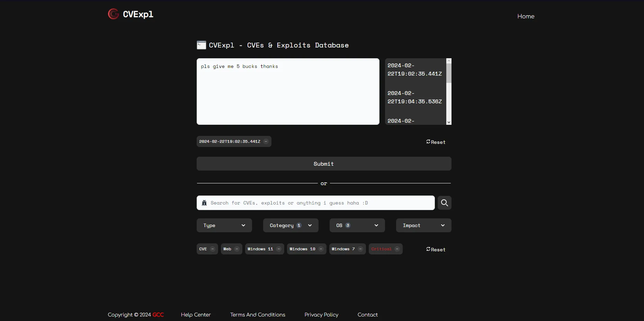
Task: Select timestamp 2024-02-22T19:04:35.536Z in the list
Action: coord(415,97)
